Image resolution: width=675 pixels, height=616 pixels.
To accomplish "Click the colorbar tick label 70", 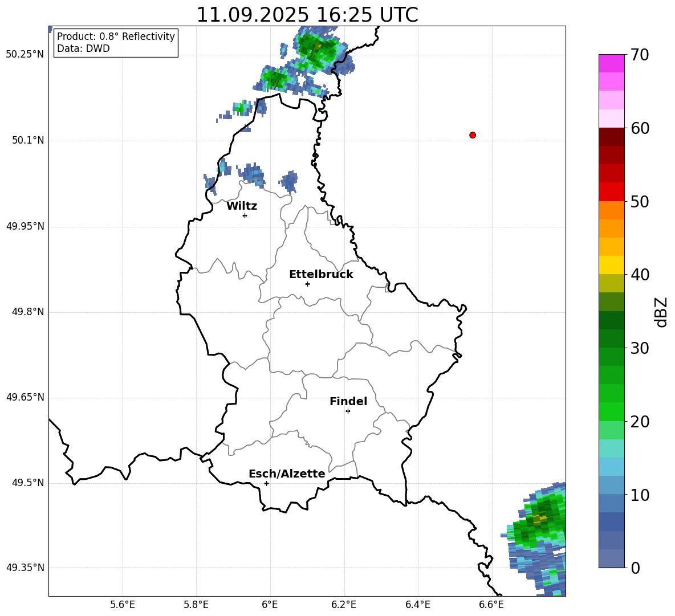I will click(x=640, y=55).
